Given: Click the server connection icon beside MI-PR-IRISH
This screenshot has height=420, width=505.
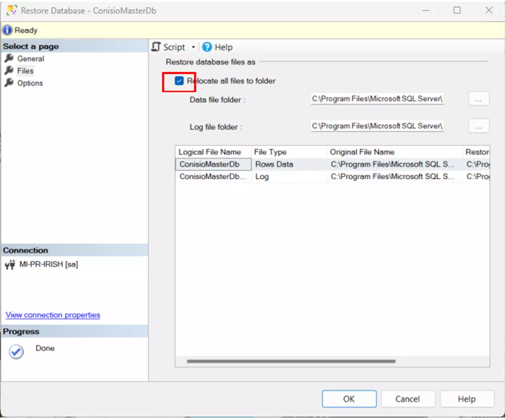Looking at the screenshot, I should pos(9,265).
